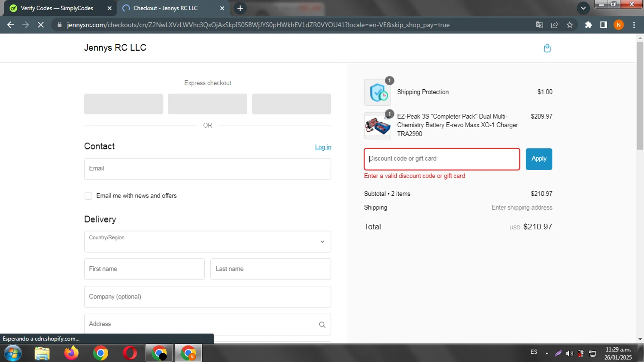Screen dimensions: 644x362
Task: Open Windows Start button
Action: click(13, 353)
